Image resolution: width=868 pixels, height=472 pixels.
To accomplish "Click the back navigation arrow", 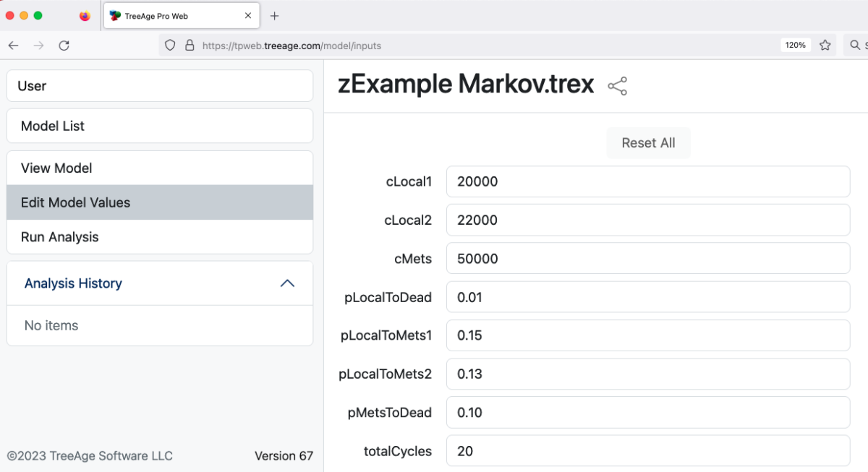I will pyautogui.click(x=13, y=45).
